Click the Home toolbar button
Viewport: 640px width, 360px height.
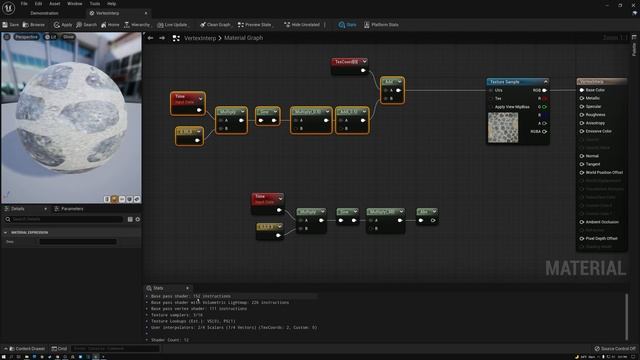110,25
